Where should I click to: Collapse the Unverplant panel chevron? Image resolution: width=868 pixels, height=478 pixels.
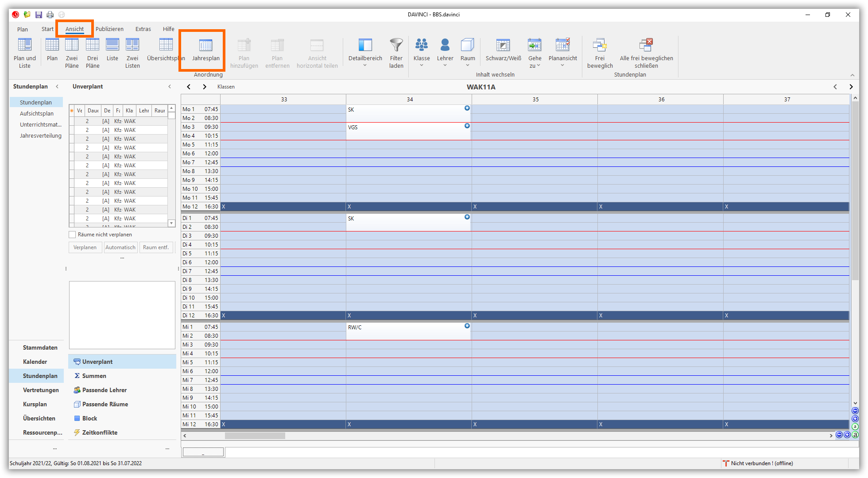tap(170, 87)
